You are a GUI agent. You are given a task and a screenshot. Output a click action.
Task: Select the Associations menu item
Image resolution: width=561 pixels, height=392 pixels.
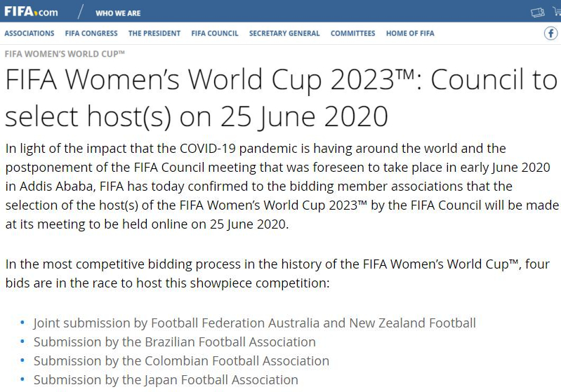[29, 33]
